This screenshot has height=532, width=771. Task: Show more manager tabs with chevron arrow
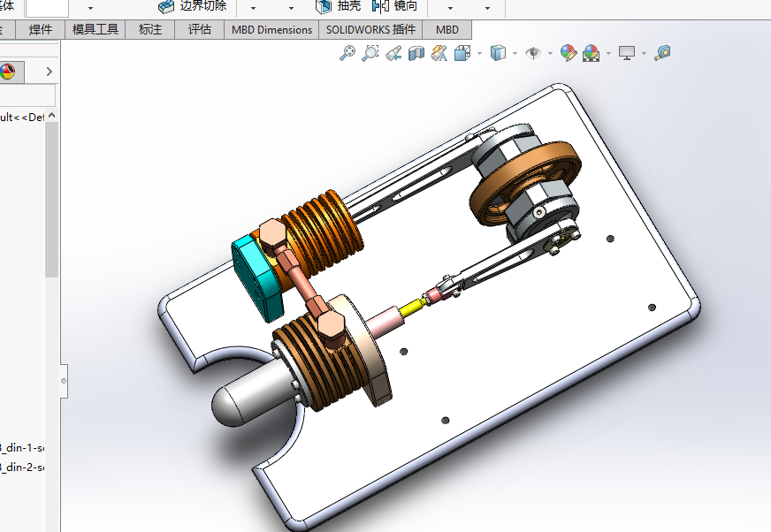(x=50, y=72)
